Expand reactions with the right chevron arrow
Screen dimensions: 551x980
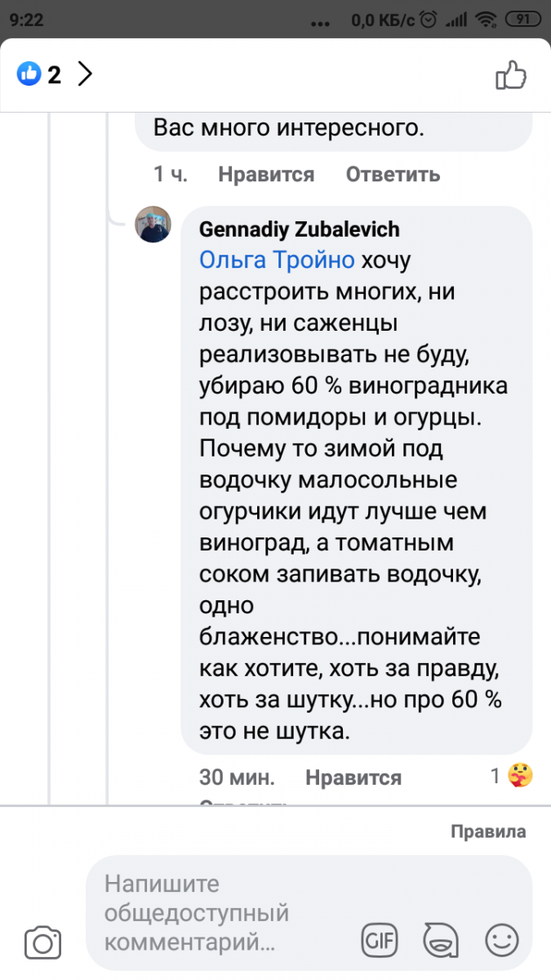tap(85, 74)
